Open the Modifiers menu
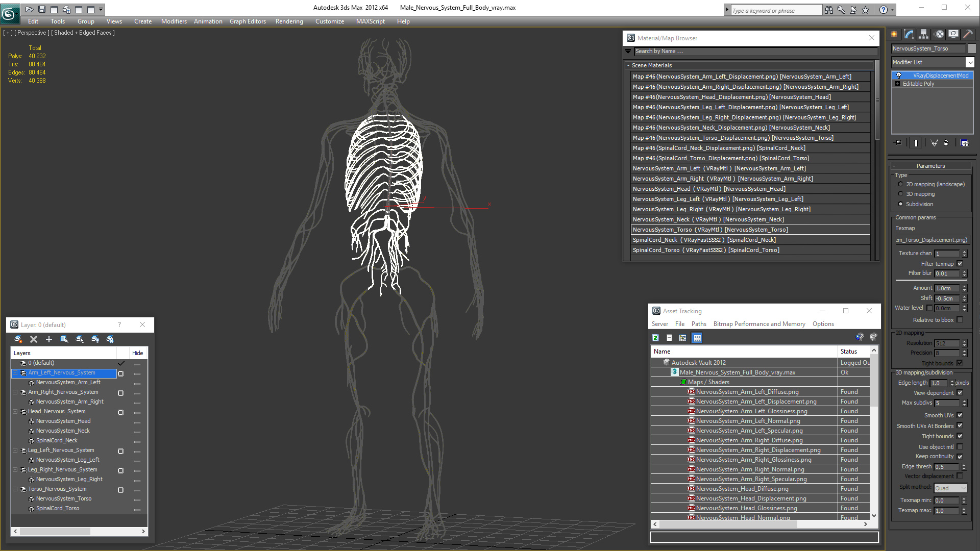Screen dimensions: 980x551 174,21
